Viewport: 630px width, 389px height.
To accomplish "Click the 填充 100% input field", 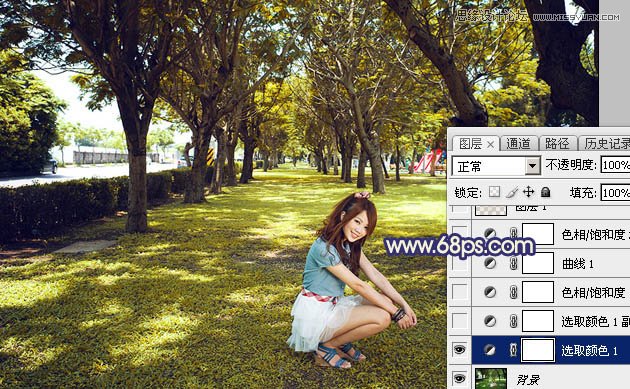I will 615,192.
